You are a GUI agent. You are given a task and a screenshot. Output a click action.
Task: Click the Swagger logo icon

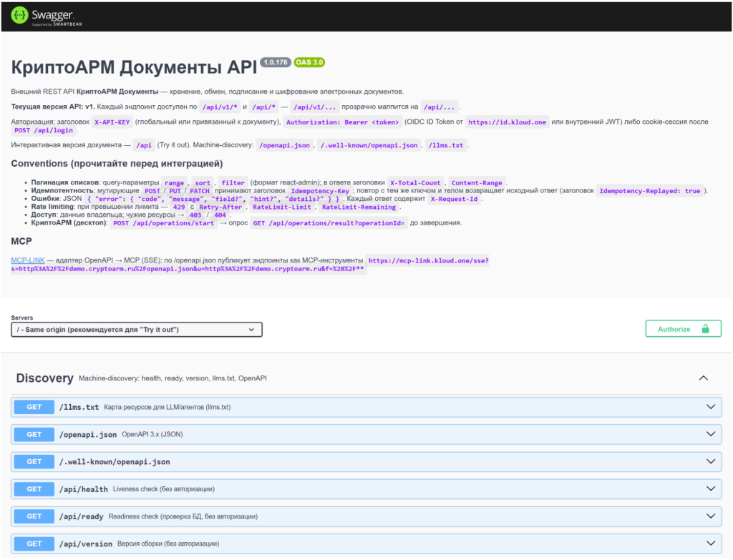(19, 16)
